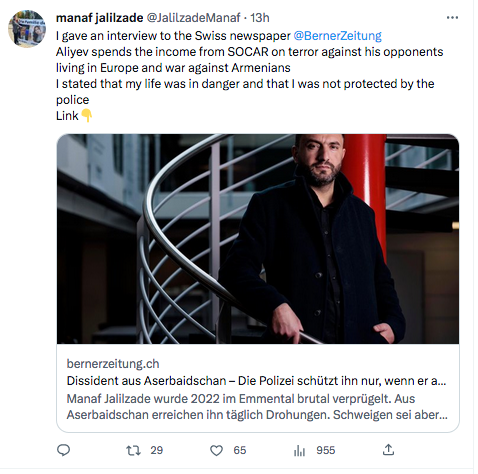The width and height of the screenshot is (478, 474).
Task: Click the @BernerZeitung mention link
Action: [x=337, y=36]
